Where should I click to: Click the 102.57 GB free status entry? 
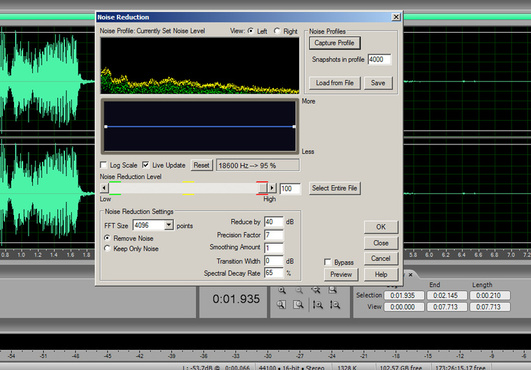(400, 367)
